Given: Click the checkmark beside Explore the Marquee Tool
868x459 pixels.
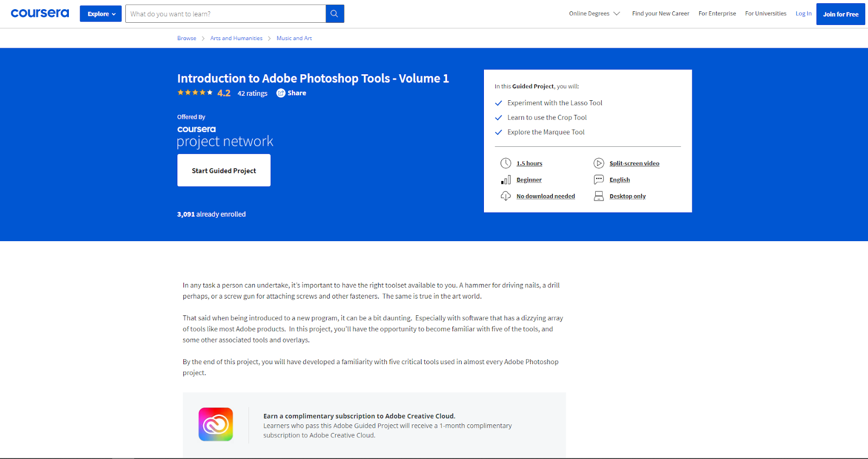Looking at the screenshot, I should (x=499, y=132).
